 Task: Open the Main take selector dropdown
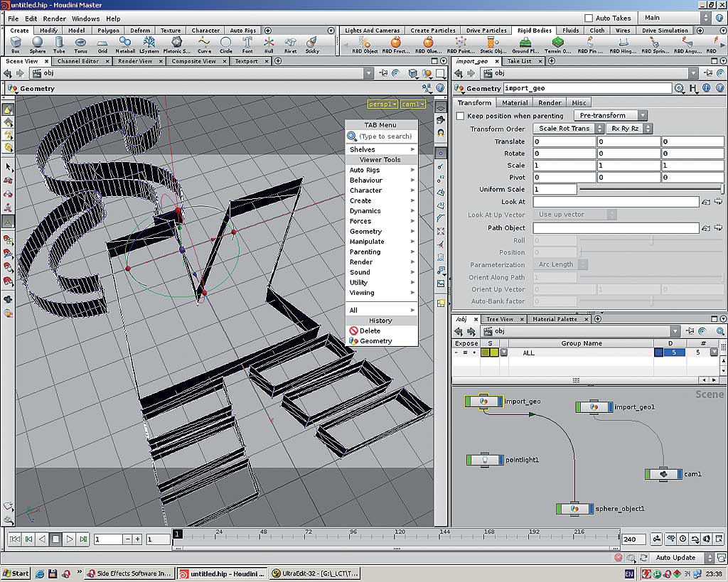click(676, 18)
